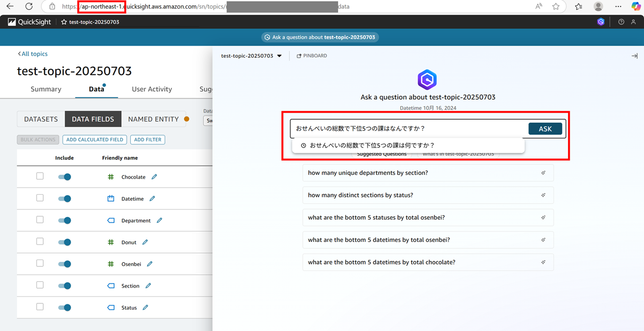Edit Osenbei friendly name pencil

click(x=150, y=264)
